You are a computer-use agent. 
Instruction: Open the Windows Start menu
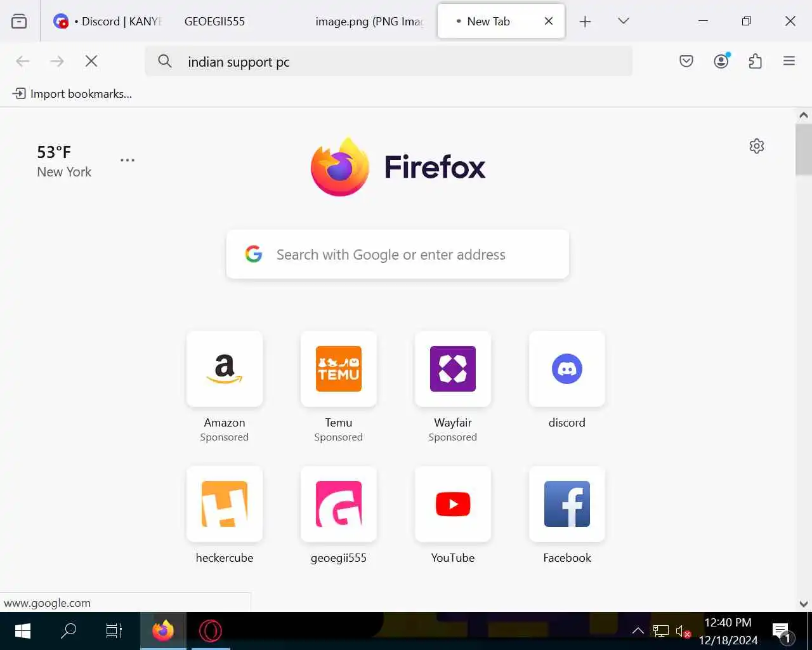pyautogui.click(x=23, y=631)
